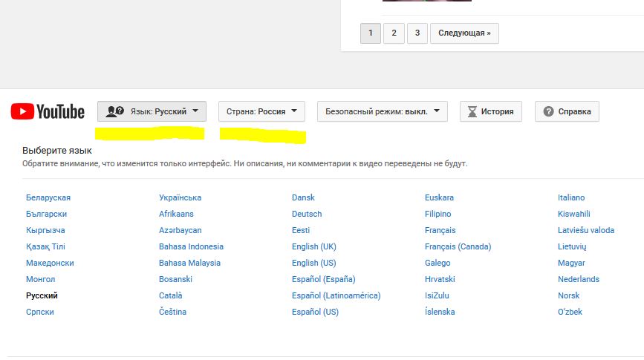Click the question mark icon on Справка
Viewport: 644px width, 360px height.
[549, 112]
